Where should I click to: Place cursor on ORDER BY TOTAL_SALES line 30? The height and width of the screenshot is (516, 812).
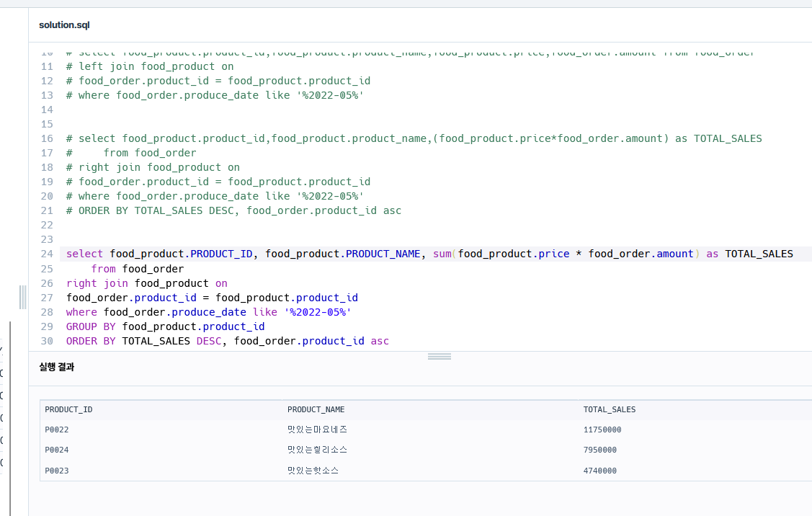point(228,341)
